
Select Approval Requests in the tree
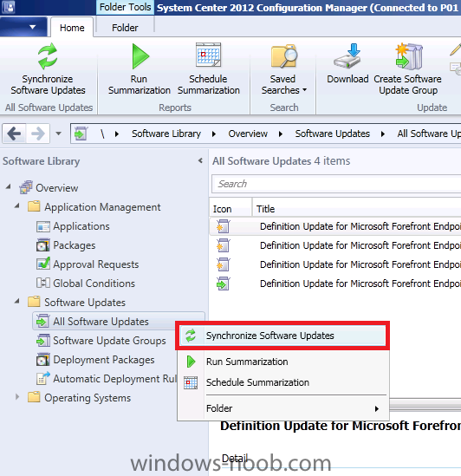point(96,264)
